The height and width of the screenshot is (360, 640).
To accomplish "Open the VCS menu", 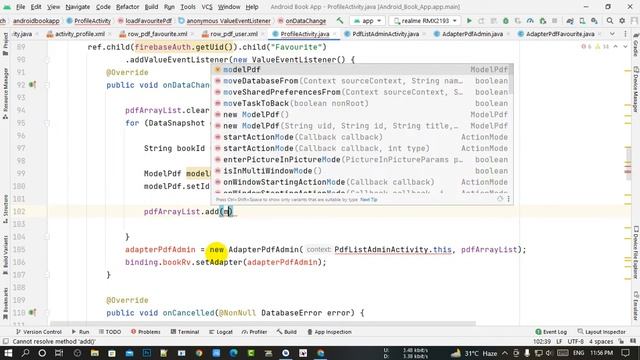I will point(207,7).
